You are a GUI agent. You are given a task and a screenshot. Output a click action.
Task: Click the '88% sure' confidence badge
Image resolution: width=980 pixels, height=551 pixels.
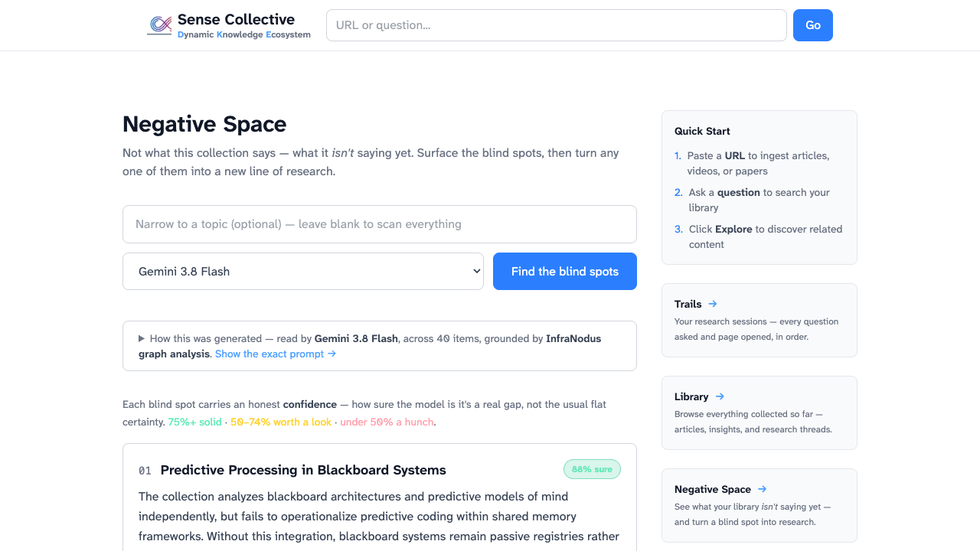592,469
